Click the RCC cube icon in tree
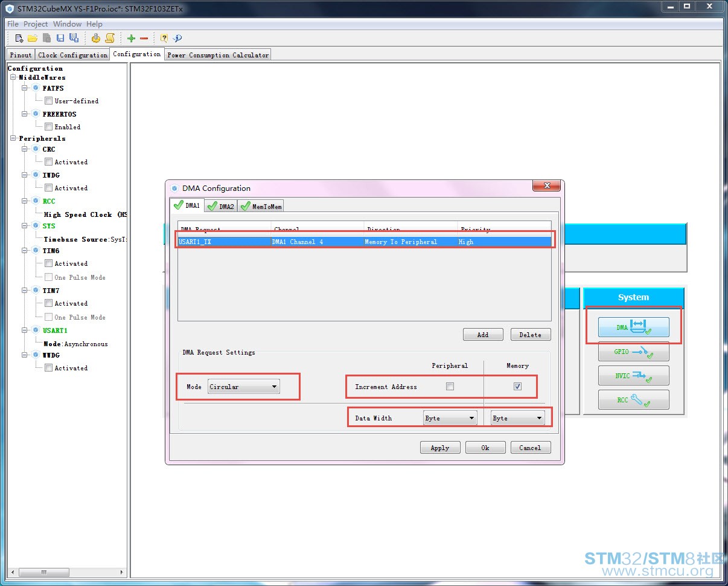The image size is (728, 586). coord(36,201)
